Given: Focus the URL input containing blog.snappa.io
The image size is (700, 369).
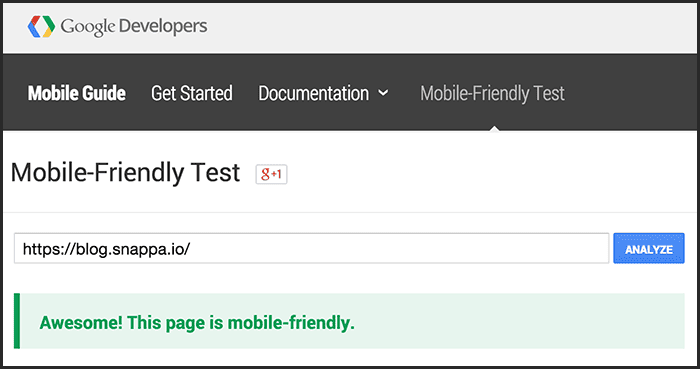Looking at the screenshot, I should (x=312, y=249).
